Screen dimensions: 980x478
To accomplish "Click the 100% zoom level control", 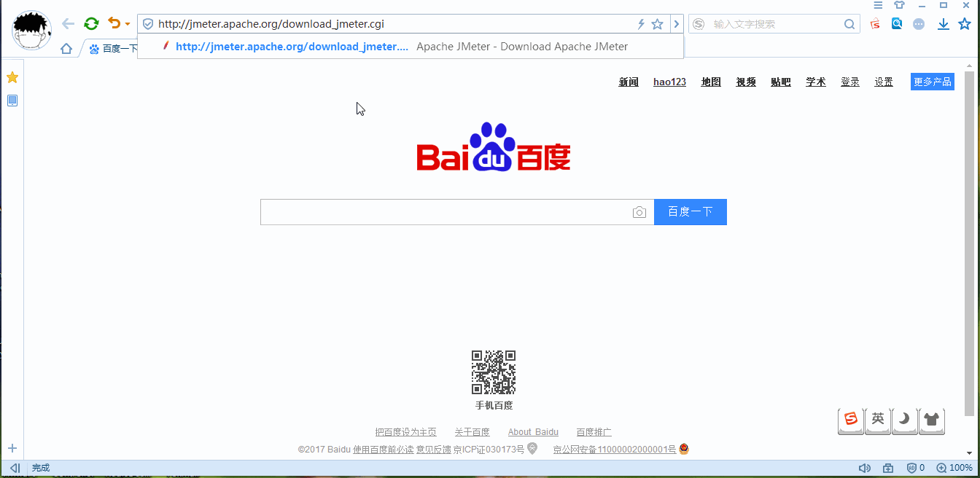I will pos(954,468).
